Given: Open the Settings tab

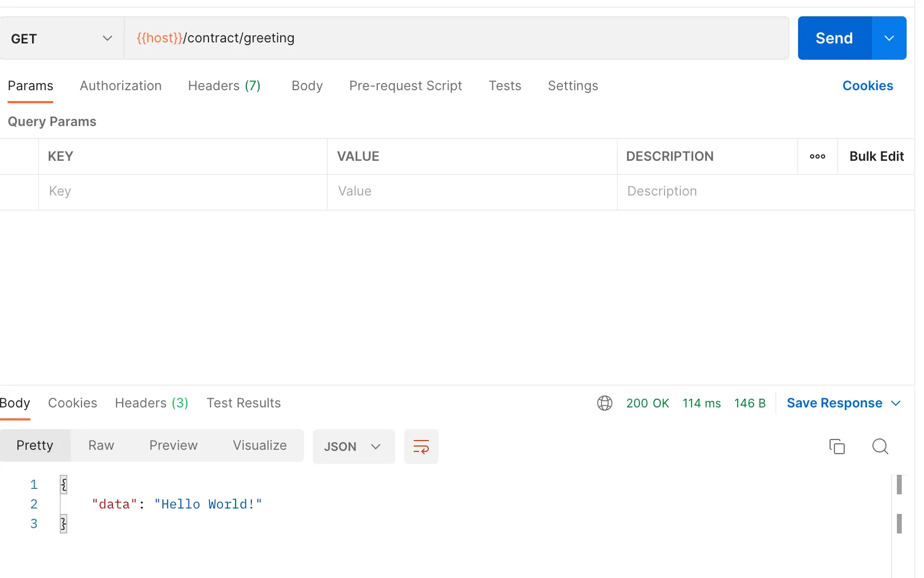Looking at the screenshot, I should [573, 86].
